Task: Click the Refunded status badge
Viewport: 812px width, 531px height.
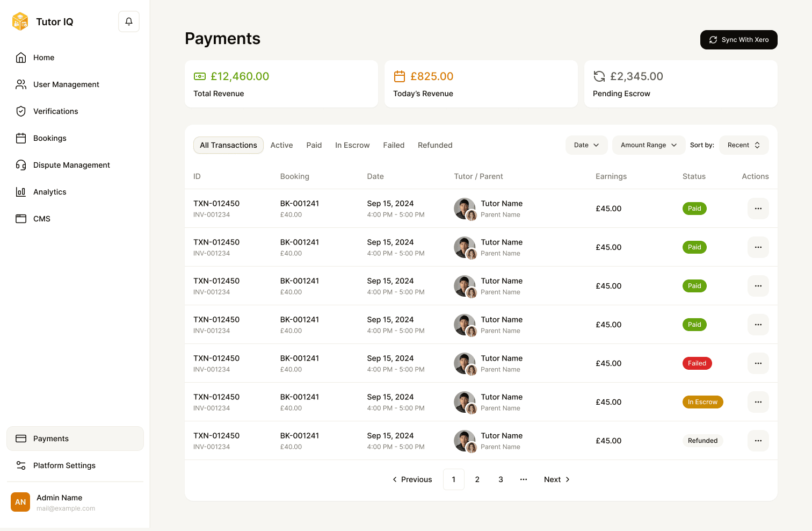Action: point(702,441)
